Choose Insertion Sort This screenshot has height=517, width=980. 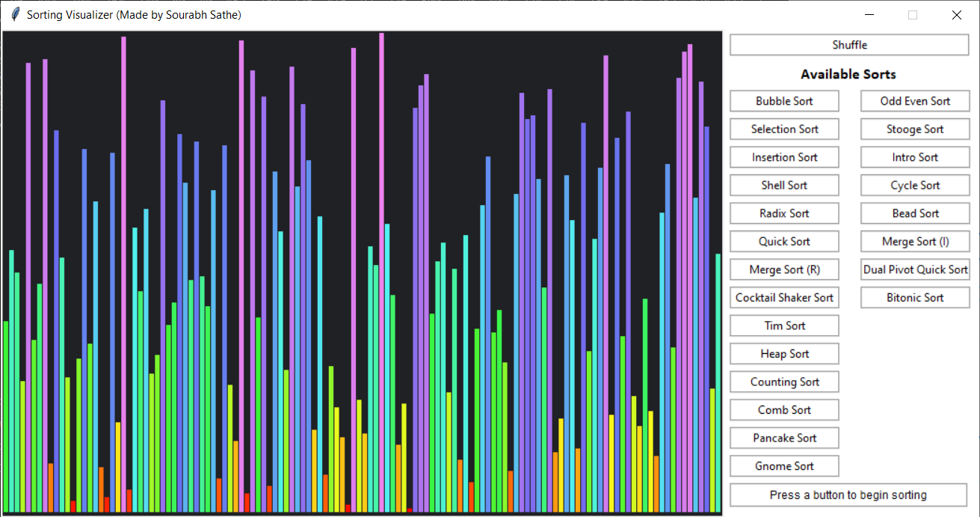[x=784, y=157]
